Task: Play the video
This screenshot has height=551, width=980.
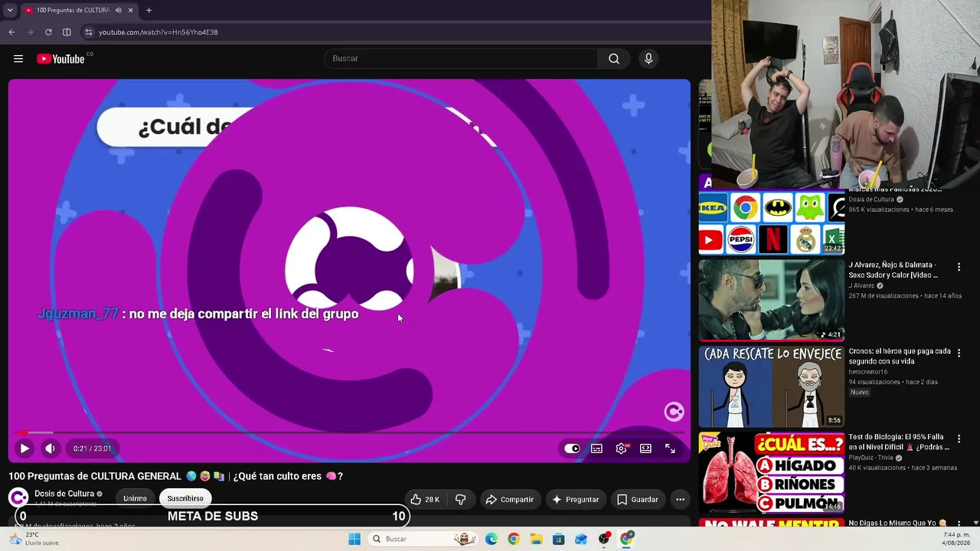Action: coord(24,448)
